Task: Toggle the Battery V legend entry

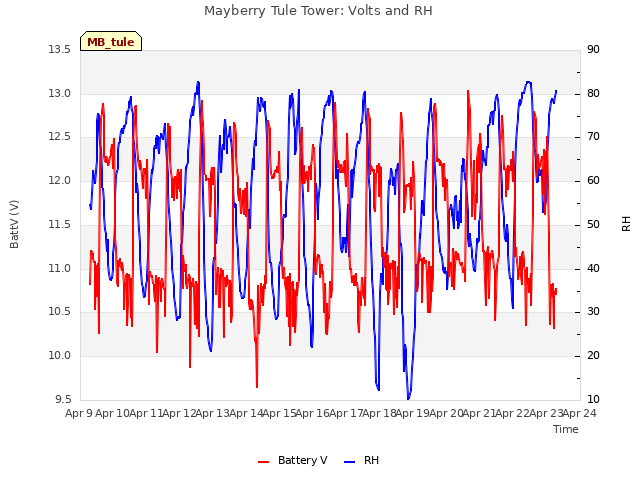Action: point(293,460)
